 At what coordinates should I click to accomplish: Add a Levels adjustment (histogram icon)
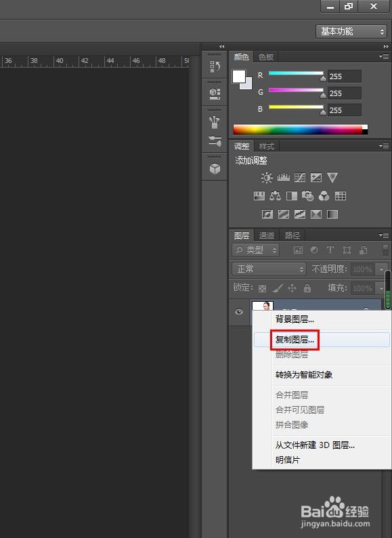click(x=284, y=177)
